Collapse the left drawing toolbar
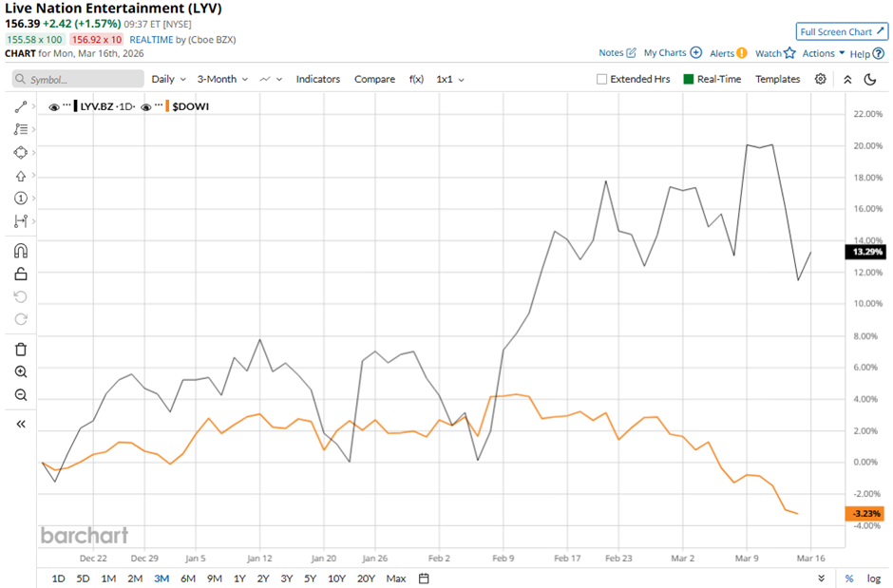 (21, 424)
